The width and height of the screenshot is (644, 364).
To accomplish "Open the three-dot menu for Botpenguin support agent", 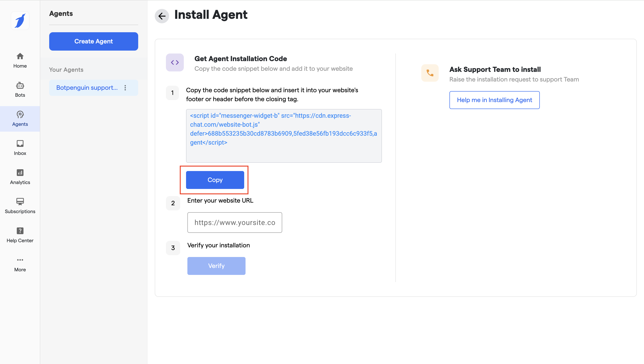I will pyautogui.click(x=125, y=88).
